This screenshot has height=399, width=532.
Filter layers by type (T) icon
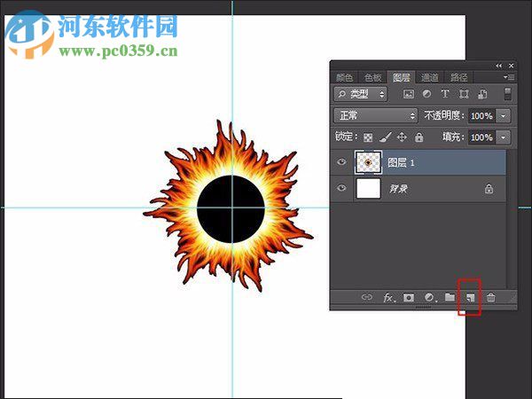coord(445,94)
